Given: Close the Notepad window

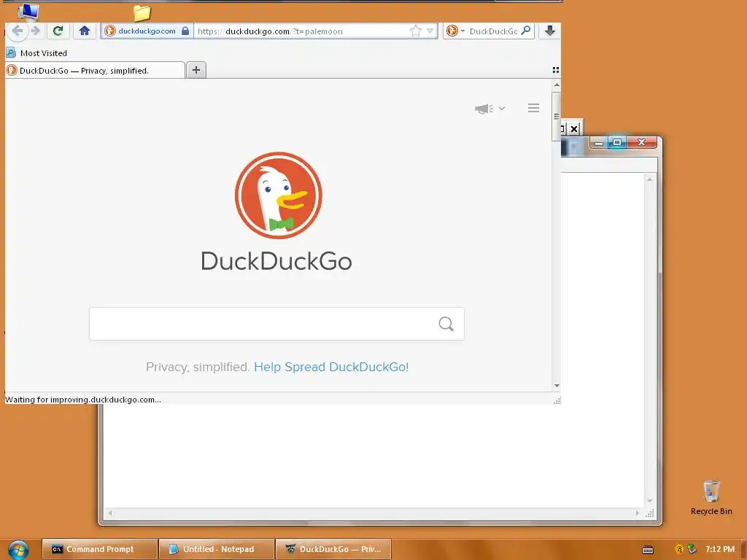Looking at the screenshot, I should pyautogui.click(x=642, y=142).
